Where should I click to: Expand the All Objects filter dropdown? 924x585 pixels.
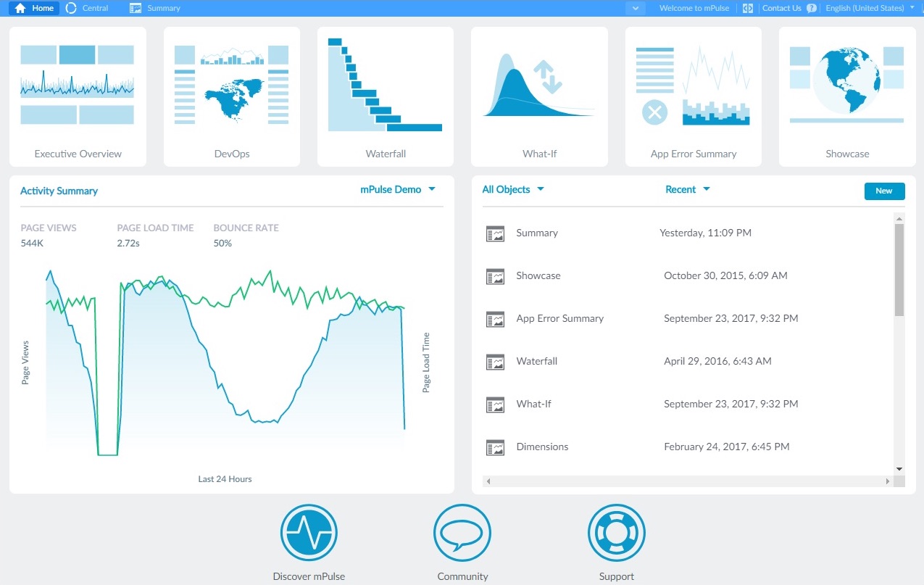tap(512, 189)
